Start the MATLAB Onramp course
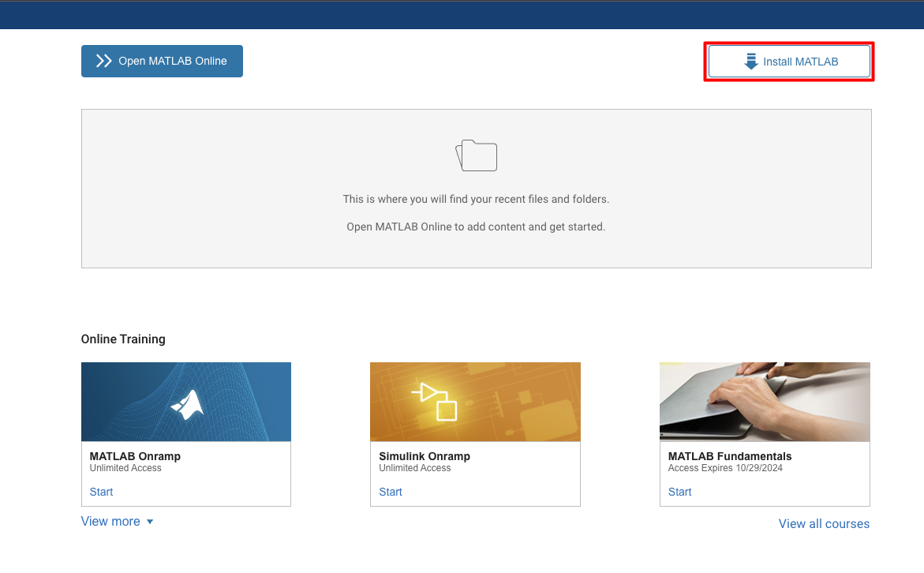924x573 pixels. pos(101,492)
